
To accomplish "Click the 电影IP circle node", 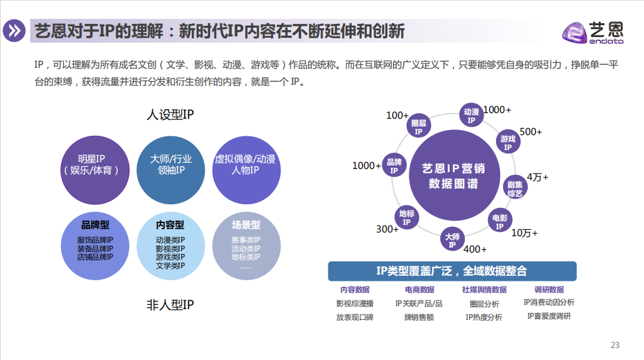I will tap(499, 222).
